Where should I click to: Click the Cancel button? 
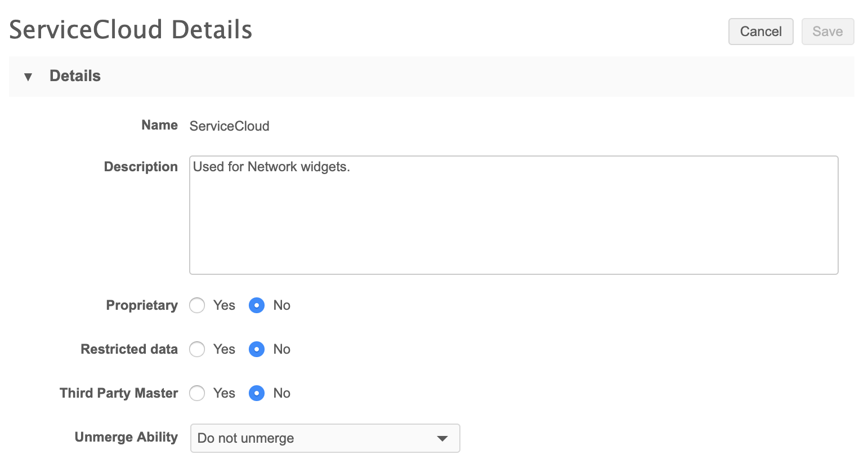760,32
